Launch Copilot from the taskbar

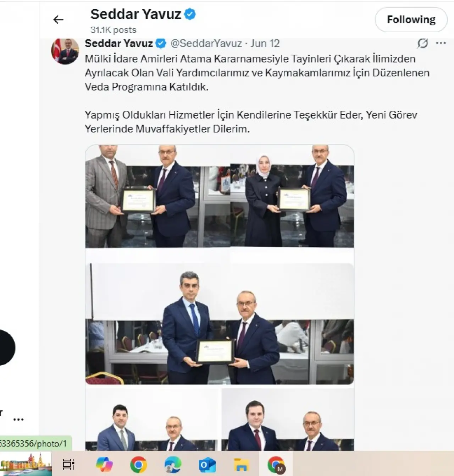pos(104,464)
